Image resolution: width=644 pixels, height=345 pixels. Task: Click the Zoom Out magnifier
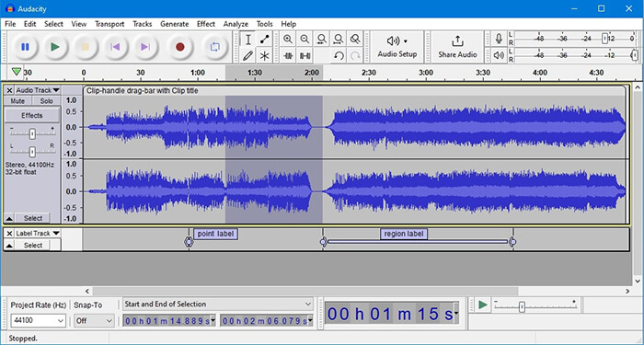click(305, 40)
